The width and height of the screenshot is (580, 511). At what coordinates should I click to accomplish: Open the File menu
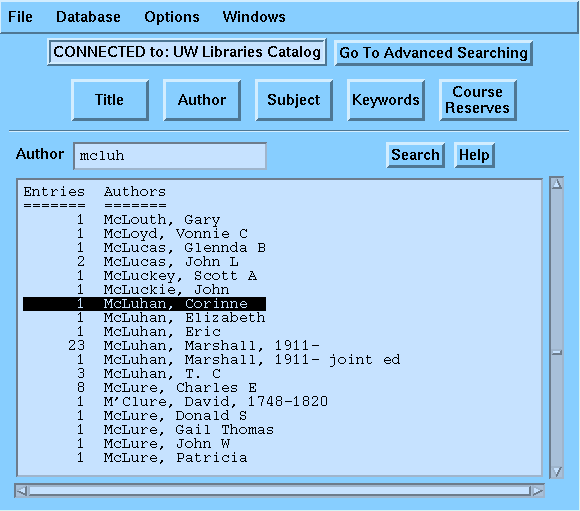click(x=20, y=17)
